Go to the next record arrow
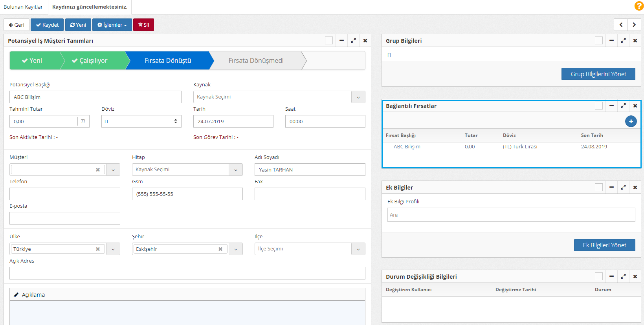The height and width of the screenshot is (325, 644). pyautogui.click(x=634, y=25)
